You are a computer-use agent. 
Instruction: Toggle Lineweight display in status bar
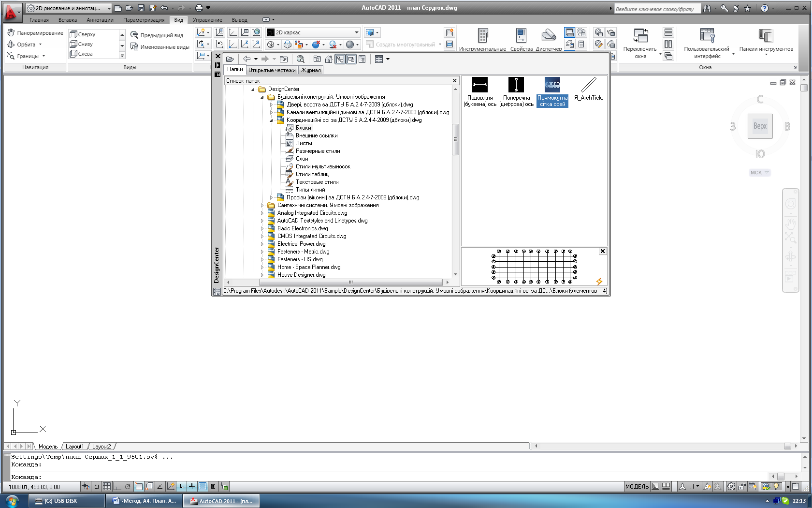coord(192,486)
